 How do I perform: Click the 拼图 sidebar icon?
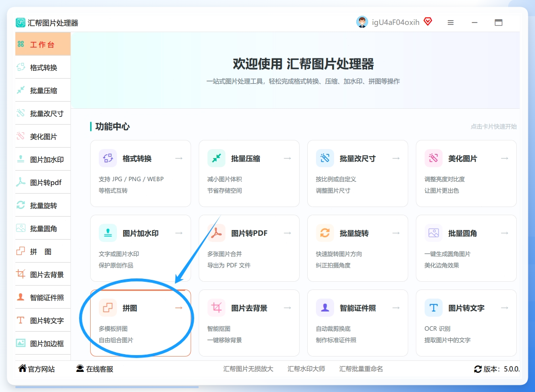[x=21, y=251]
